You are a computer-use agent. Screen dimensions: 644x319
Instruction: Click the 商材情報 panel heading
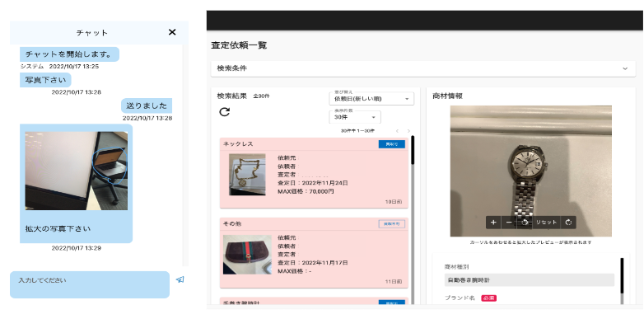click(x=448, y=96)
